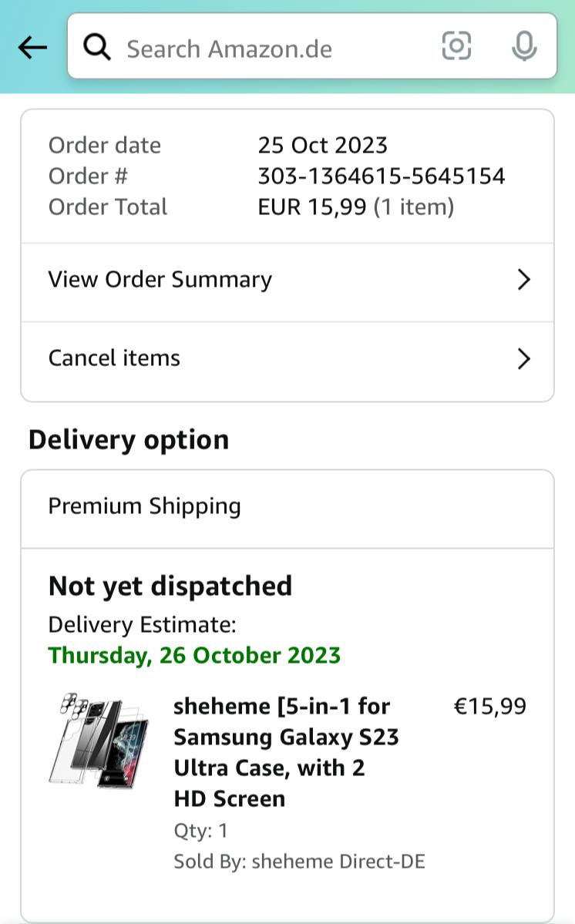575x924 pixels.
Task: Click the magnifying glass search icon
Action: [x=98, y=48]
